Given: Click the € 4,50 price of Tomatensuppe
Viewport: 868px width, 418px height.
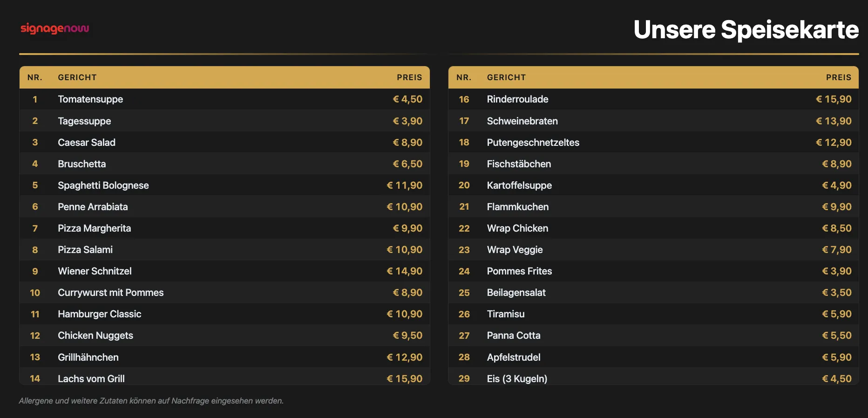Looking at the screenshot, I should [407, 99].
